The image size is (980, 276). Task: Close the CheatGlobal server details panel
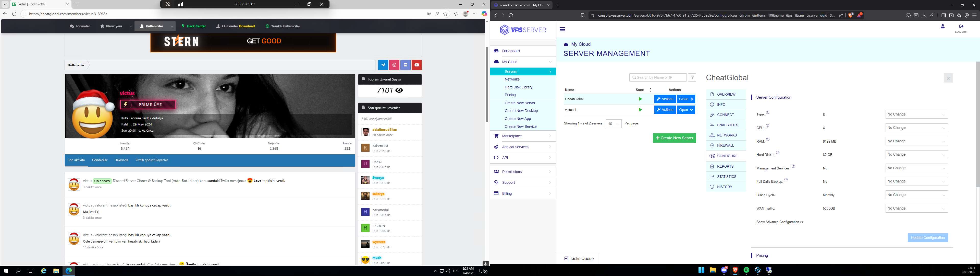pyautogui.click(x=948, y=78)
